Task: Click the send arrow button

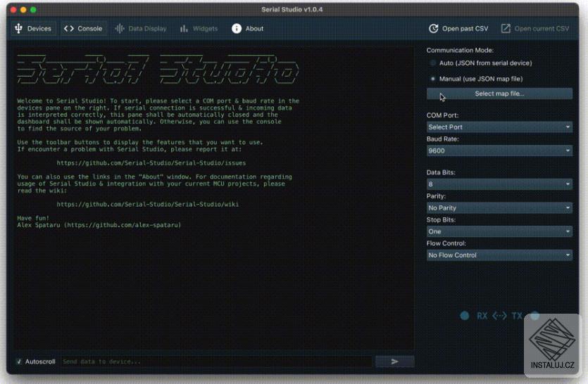Action: pyautogui.click(x=394, y=361)
